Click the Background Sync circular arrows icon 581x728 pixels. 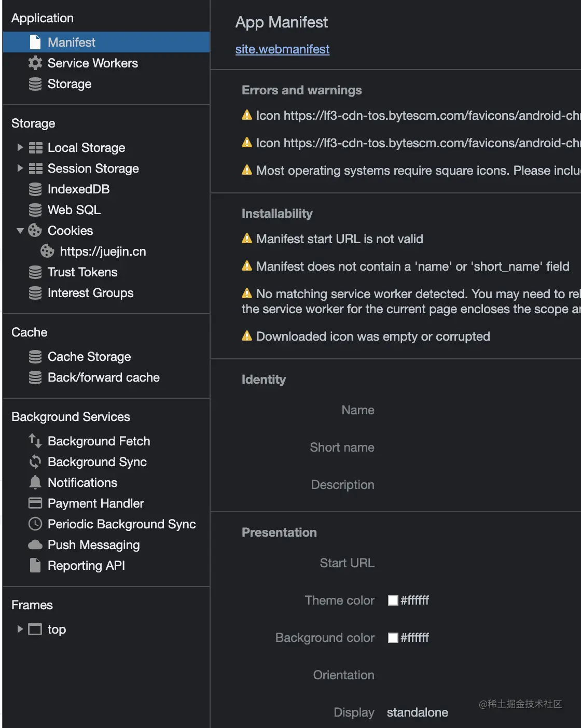point(35,462)
